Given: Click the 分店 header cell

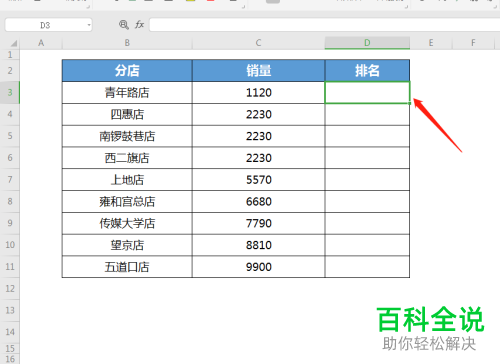Looking at the screenshot, I should (x=127, y=71).
